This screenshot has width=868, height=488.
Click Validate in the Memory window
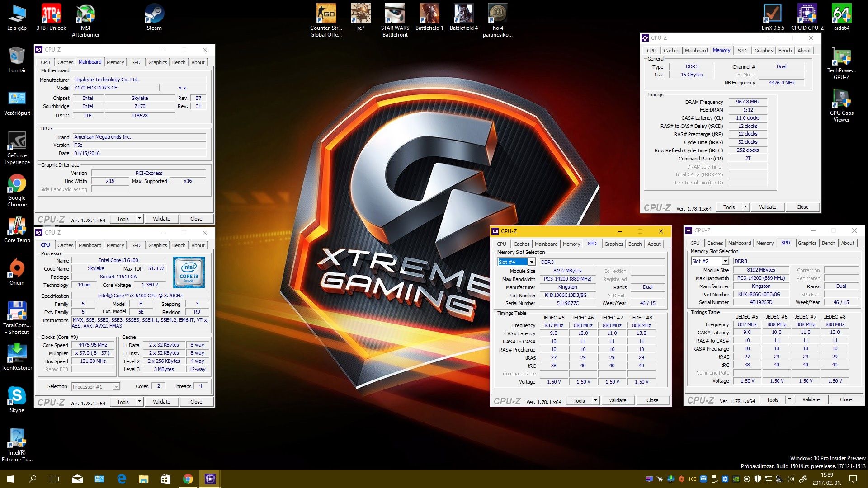click(767, 207)
